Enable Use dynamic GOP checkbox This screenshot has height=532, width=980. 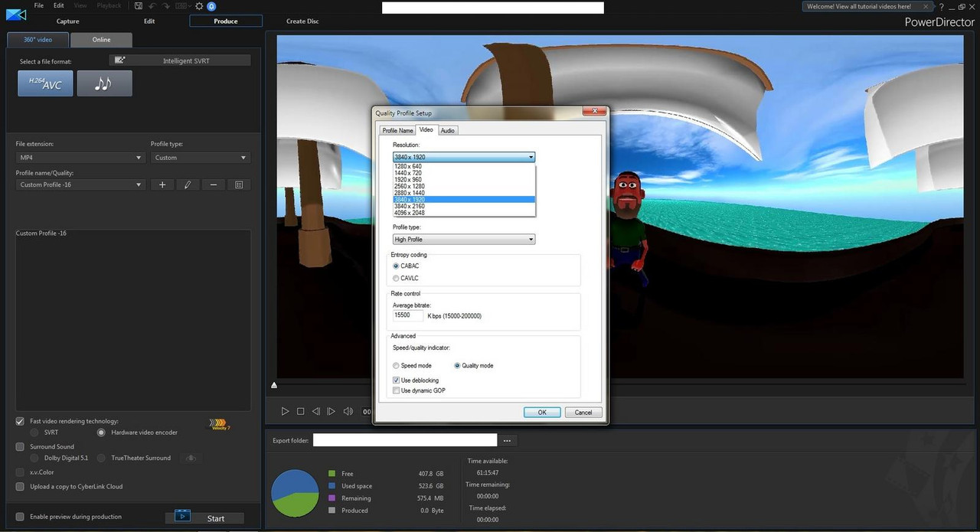click(x=396, y=390)
